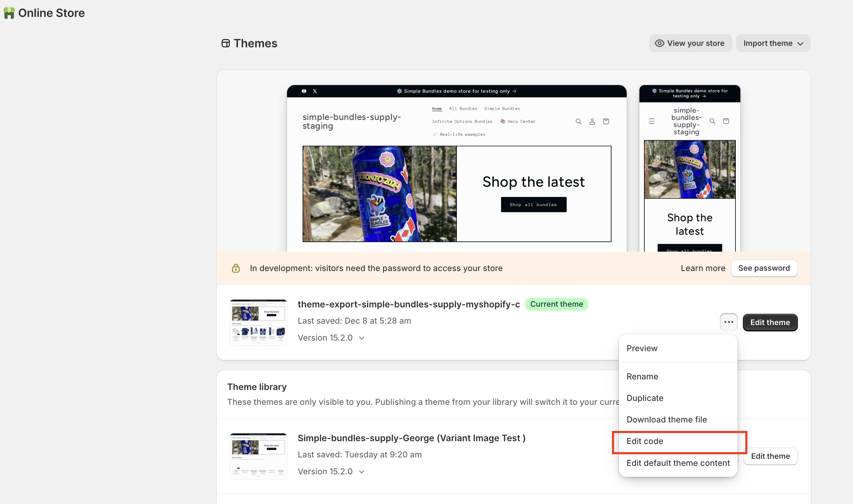
Task: Open the Learn more link
Action: 703,268
